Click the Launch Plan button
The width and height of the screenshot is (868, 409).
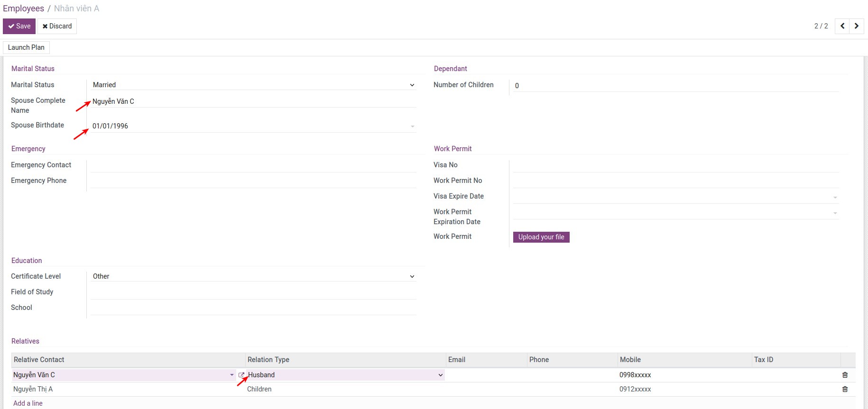(x=26, y=47)
